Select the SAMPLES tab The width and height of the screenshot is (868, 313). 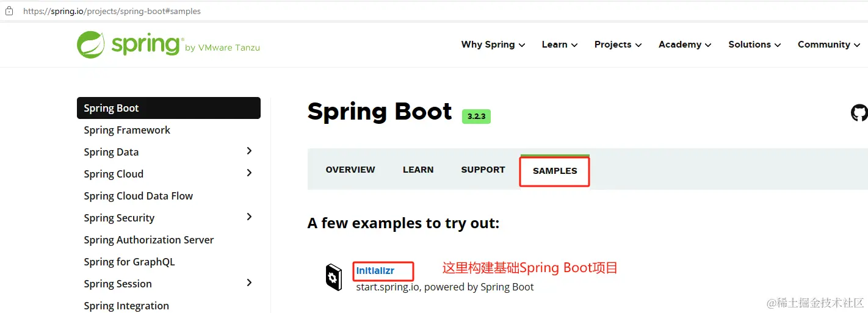(555, 171)
